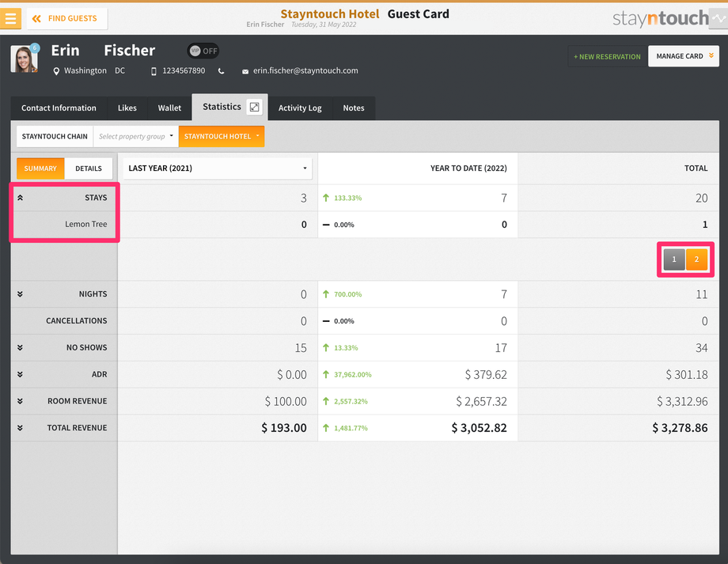728x564 pixels.
Task: Expand Statistics to full screen icon
Action: point(255,108)
